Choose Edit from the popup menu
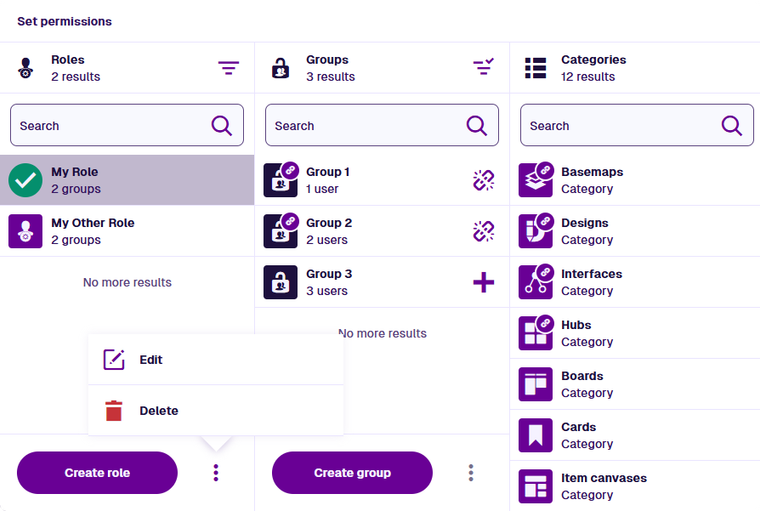760x511 pixels. coord(216,360)
